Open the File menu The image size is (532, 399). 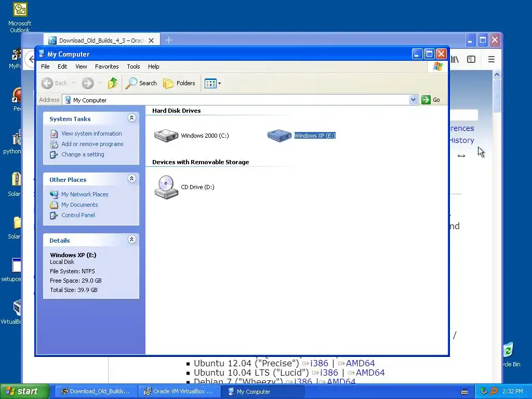[45, 66]
